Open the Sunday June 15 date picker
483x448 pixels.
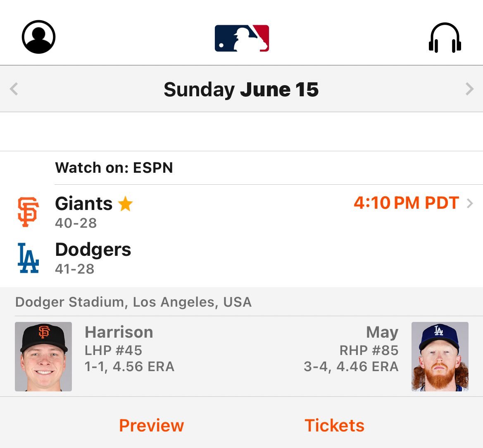(x=241, y=90)
